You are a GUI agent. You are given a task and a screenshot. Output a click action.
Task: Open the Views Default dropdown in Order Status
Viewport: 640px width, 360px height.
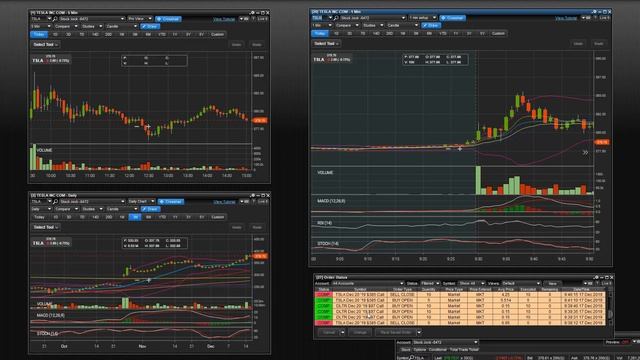click(x=521, y=283)
